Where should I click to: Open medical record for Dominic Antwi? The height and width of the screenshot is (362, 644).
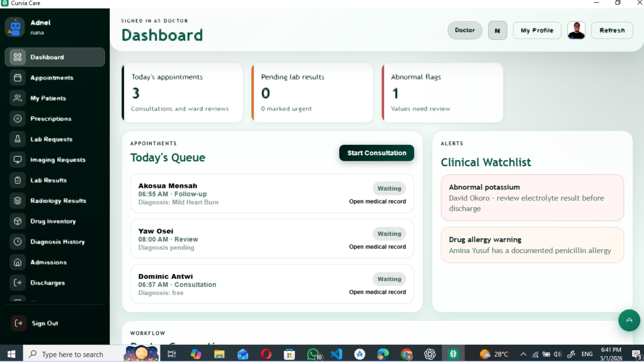coord(377,292)
